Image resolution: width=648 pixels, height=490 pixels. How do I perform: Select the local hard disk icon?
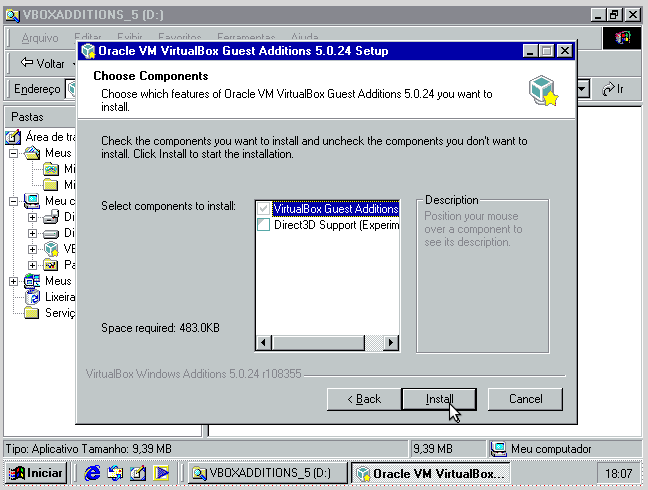tap(51, 234)
